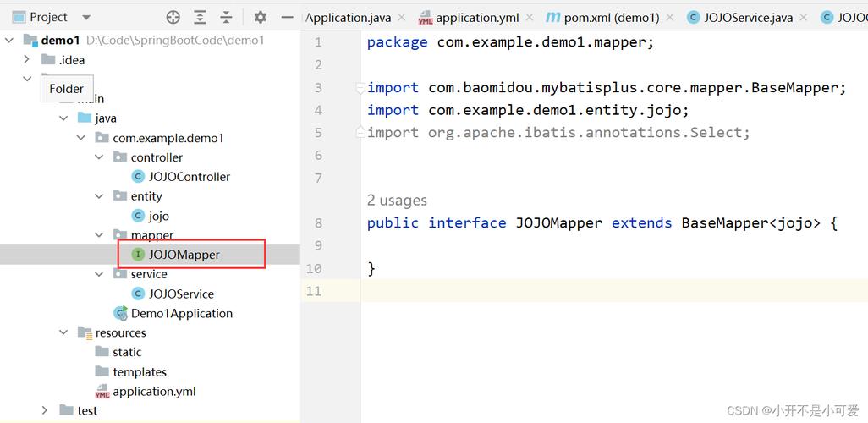This screenshot has height=423, width=868.
Task: Expand the test folder chevron
Action: pos(45,410)
